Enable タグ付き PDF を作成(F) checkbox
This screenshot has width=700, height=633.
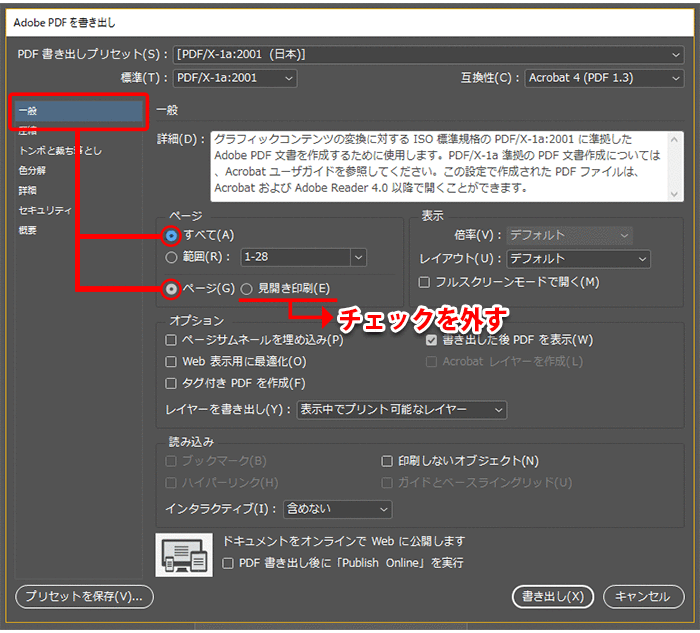tap(171, 383)
